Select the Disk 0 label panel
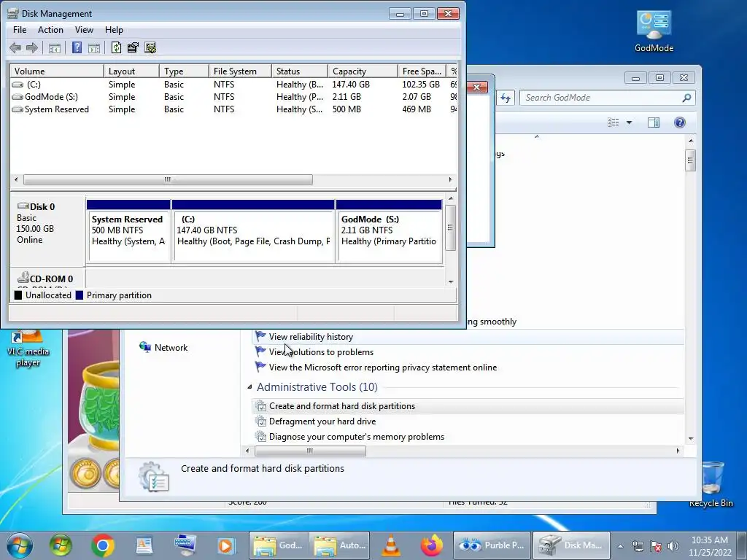 [x=47, y=230]
